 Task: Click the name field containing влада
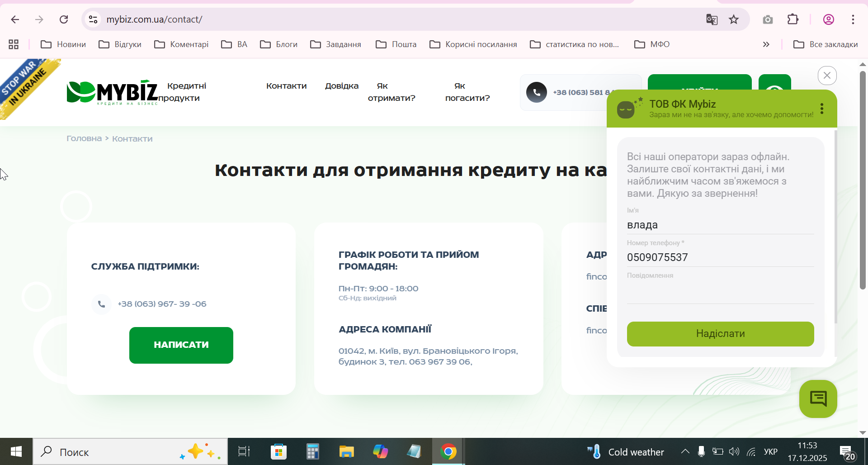tap(720, 225)
